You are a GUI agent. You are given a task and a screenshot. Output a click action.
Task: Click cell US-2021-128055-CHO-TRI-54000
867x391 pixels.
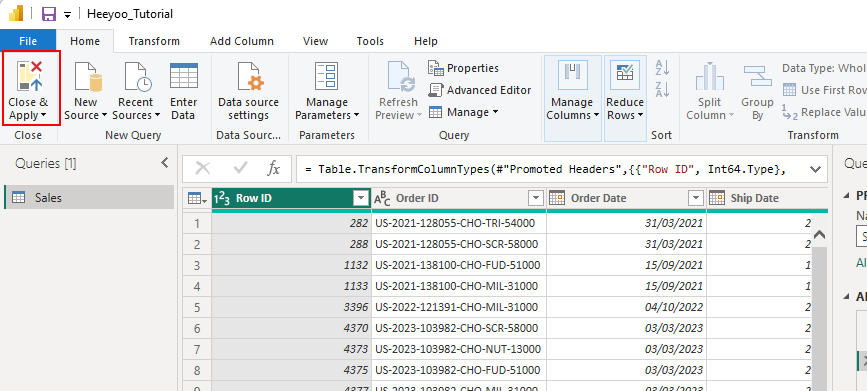[x=459, y=223]
